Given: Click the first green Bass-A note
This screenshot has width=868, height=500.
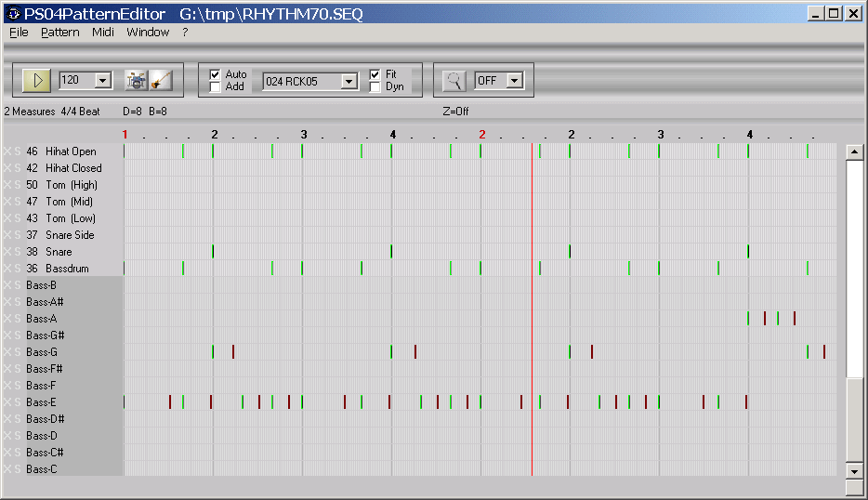Looking at the screenshot, I should click(748, 319).
